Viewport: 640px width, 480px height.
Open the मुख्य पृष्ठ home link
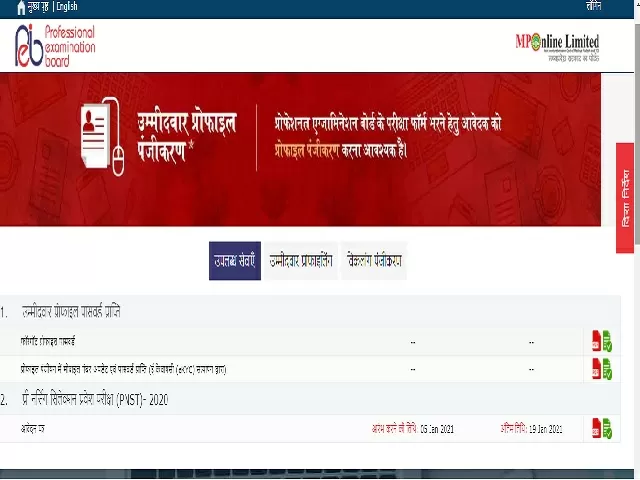click(38, 7)
